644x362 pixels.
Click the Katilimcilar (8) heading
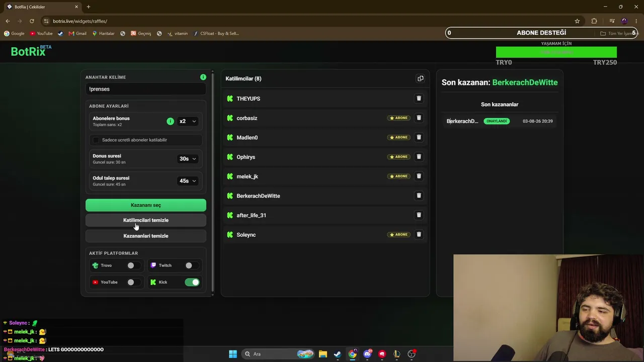[244, 78]
